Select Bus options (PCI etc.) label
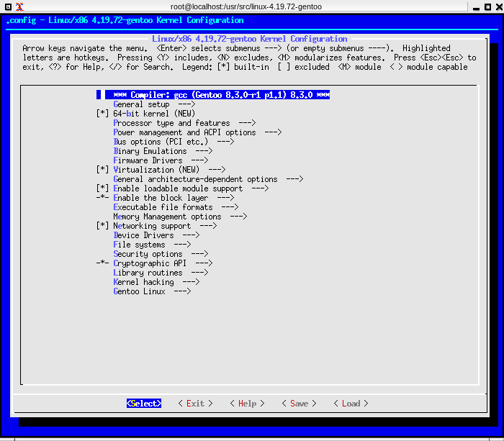The width and height of the screenshot is (504, 441). click(x=161, y=142)
